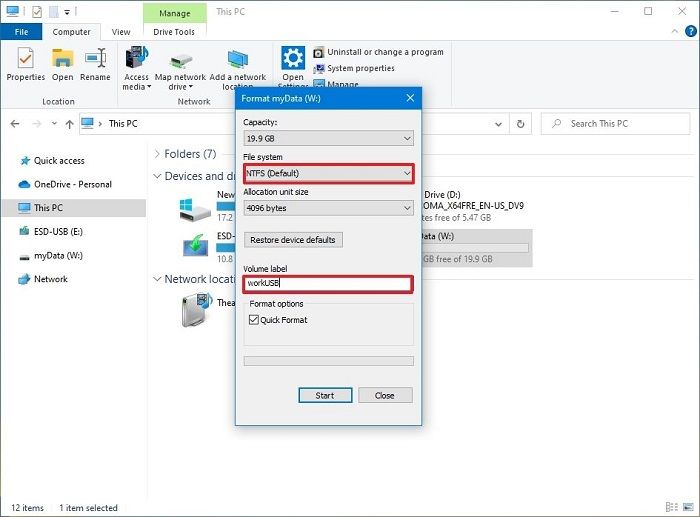Select the Windows local disk drive icon
This screenshot has height=517, width=700.
coord(195,210)
